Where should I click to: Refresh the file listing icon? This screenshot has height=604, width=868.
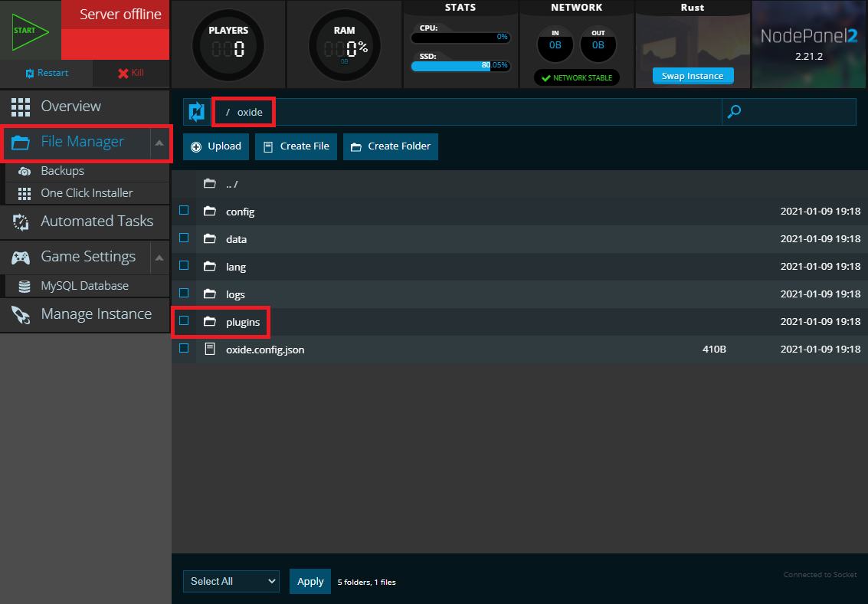click(x=197, y=112)
